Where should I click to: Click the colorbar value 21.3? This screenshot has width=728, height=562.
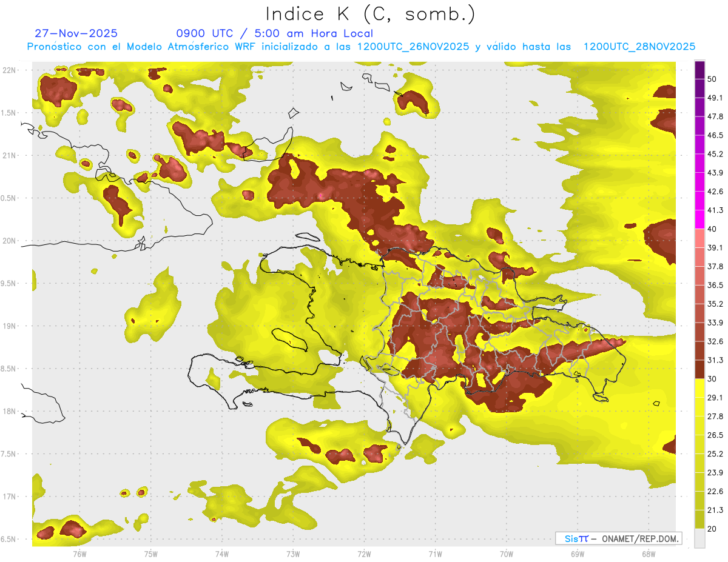(715, 510)
